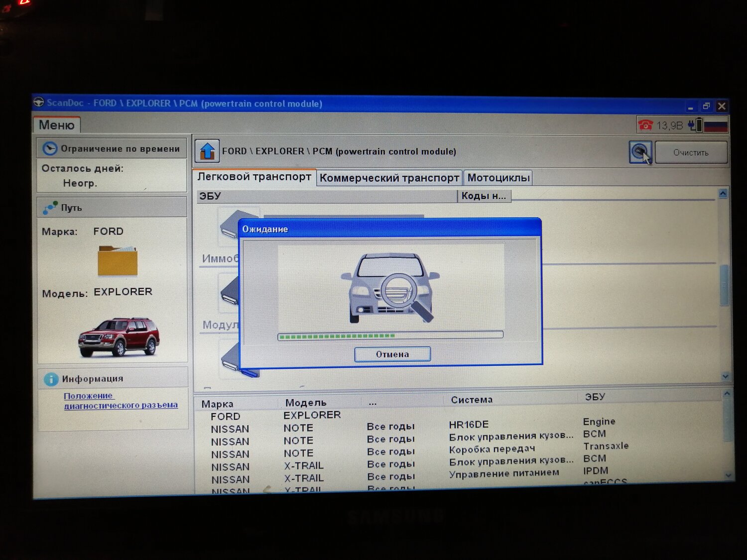Switch to the Мотоциклы tab
Viewport: 747px width, 560px height.
[x=498, y=178]
